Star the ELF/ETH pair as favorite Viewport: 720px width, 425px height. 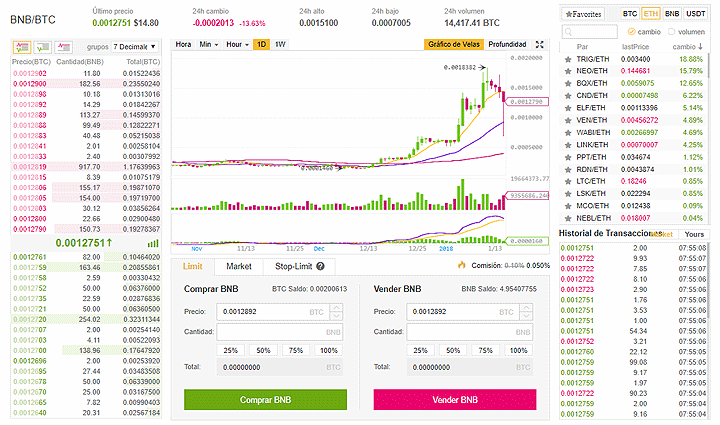click(568, 108)
